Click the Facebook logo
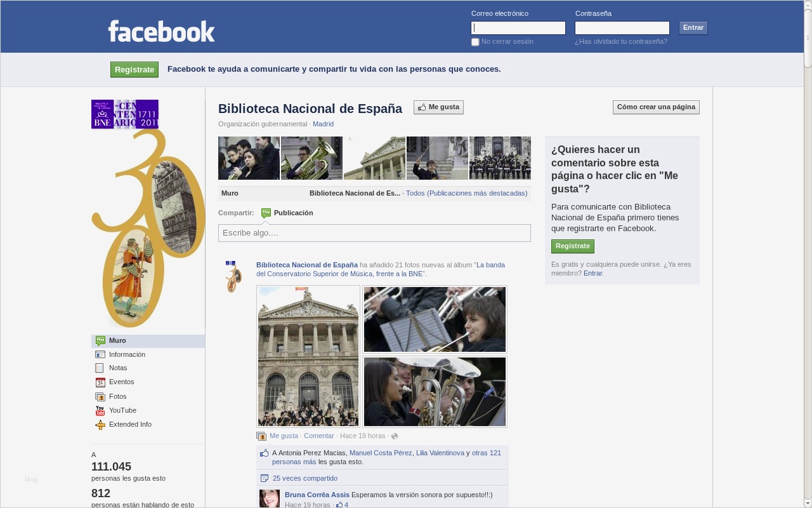The width and height of the screenshot is (812, 508). tap(162, 31)
